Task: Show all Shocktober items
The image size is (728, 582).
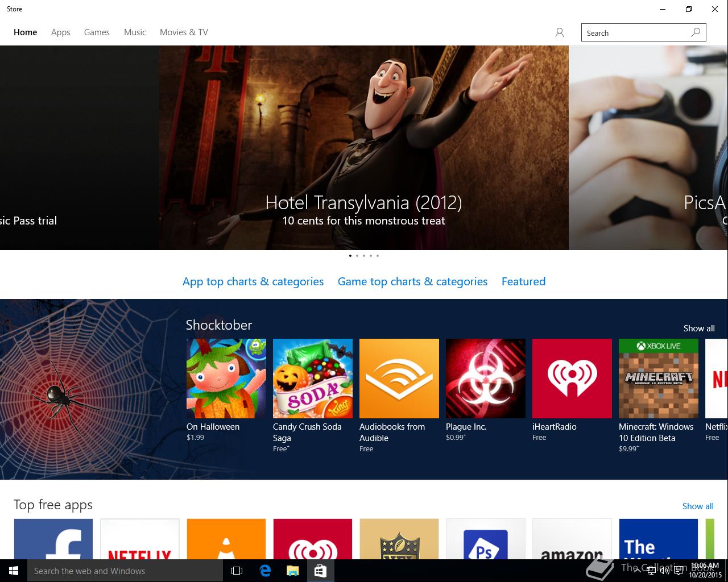Action: click(699, 329)
